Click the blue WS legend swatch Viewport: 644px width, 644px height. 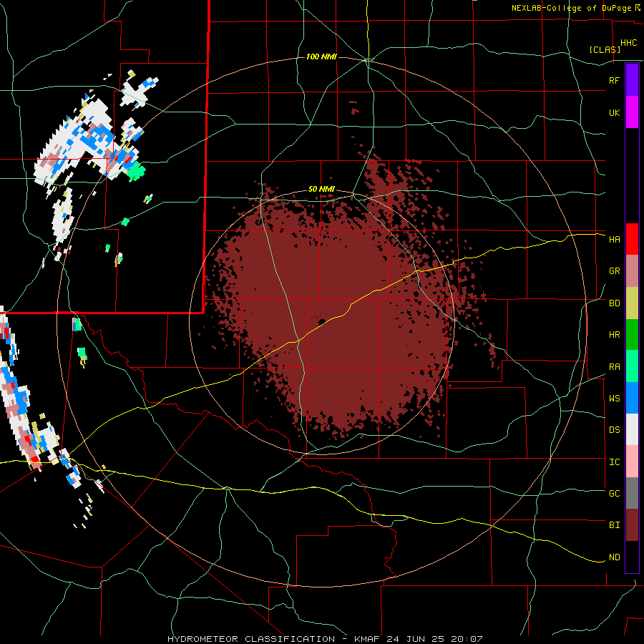coord(632,398)
